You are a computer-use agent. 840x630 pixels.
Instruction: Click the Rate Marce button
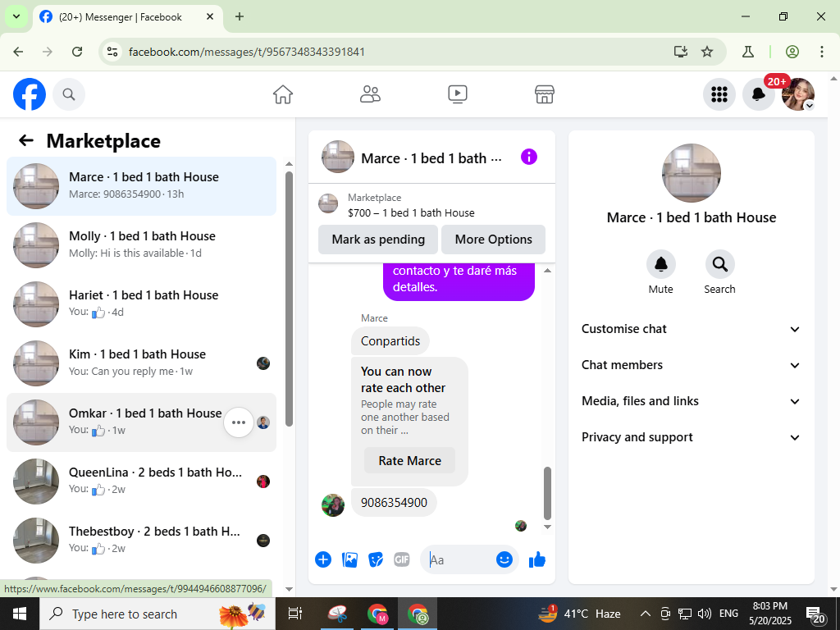410,461
